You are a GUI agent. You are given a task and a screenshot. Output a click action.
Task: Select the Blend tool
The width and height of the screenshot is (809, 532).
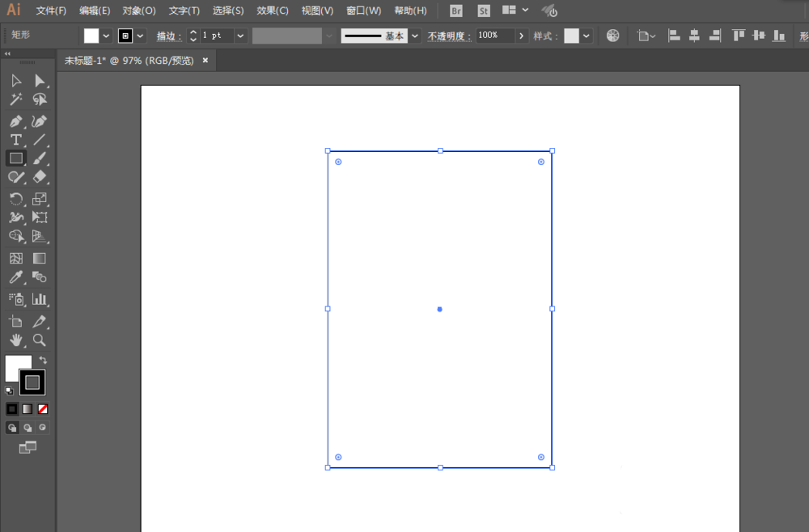coord(39,277)
